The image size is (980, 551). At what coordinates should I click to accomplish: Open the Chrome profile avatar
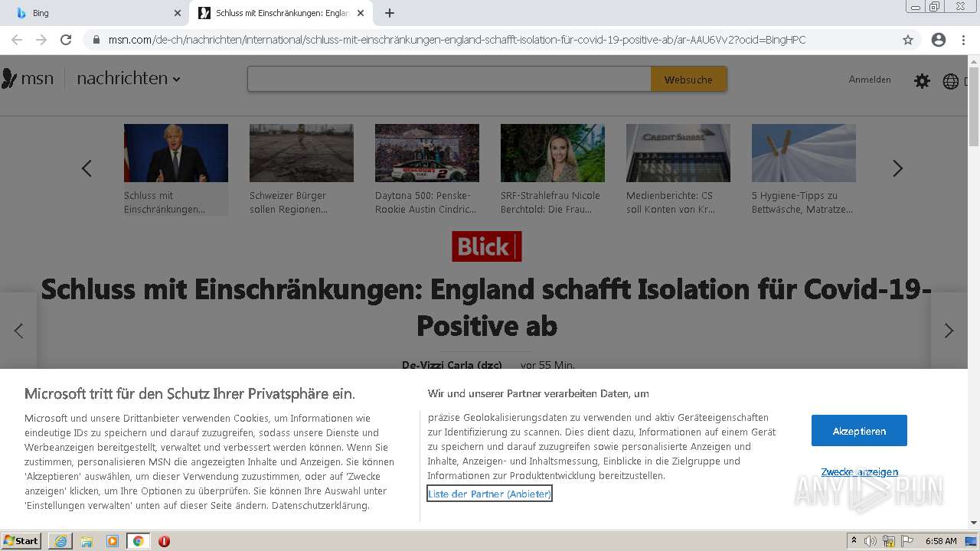pos(939,40)
